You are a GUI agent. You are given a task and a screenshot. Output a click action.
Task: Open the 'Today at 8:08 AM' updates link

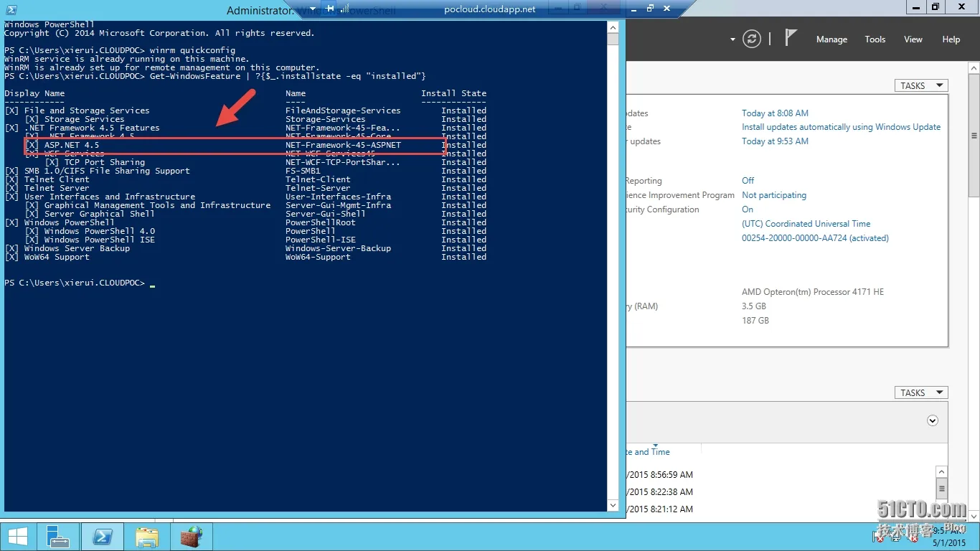point(775,113)
